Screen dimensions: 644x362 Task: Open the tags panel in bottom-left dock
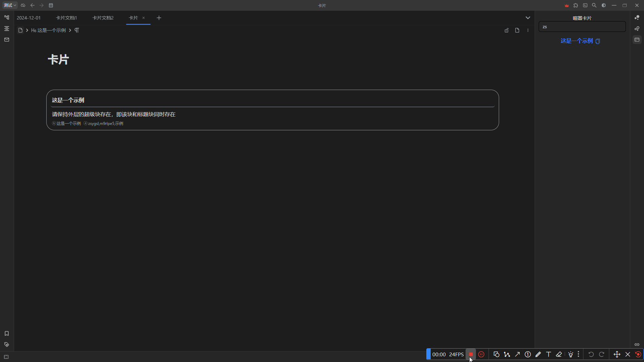point(7,345)
